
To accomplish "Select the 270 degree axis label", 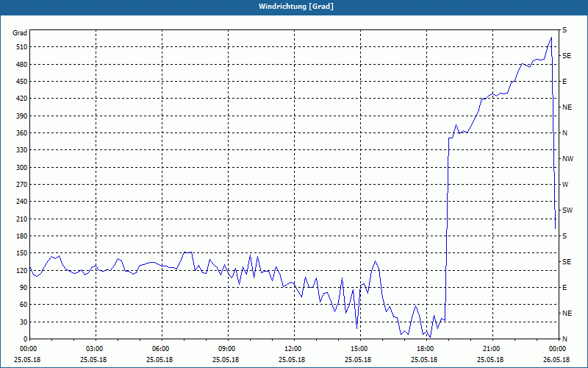I will (x=22, y=185).
